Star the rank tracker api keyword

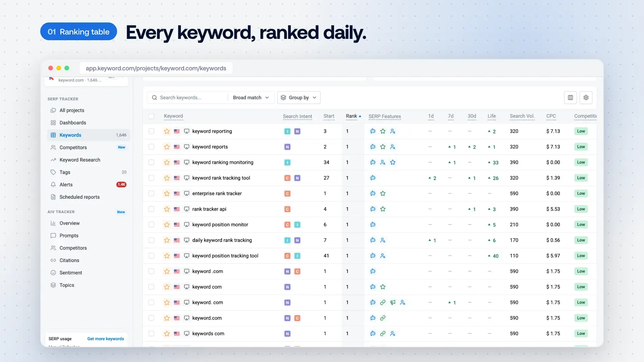tap(167, 209)
